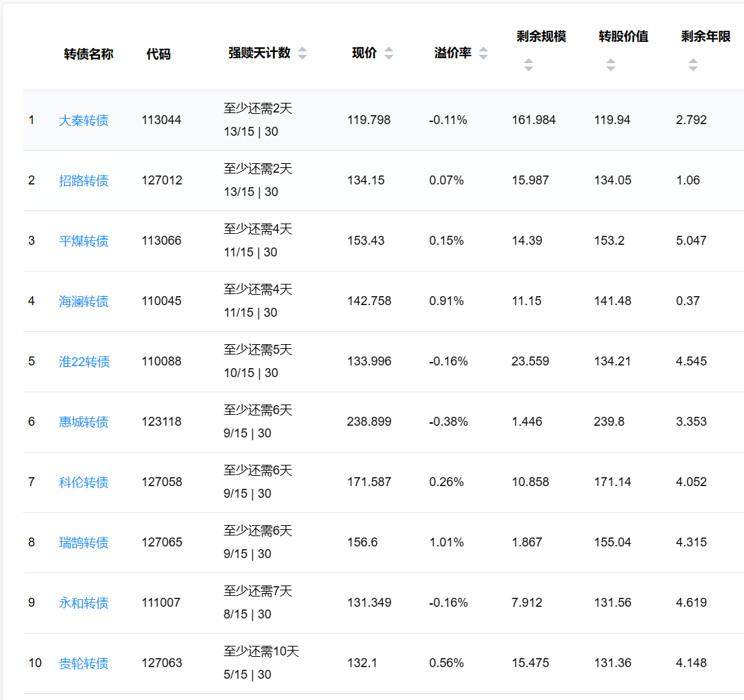View 惠城转债 bond page
This screenshot has width=744, height=700.
coord(84,422)
